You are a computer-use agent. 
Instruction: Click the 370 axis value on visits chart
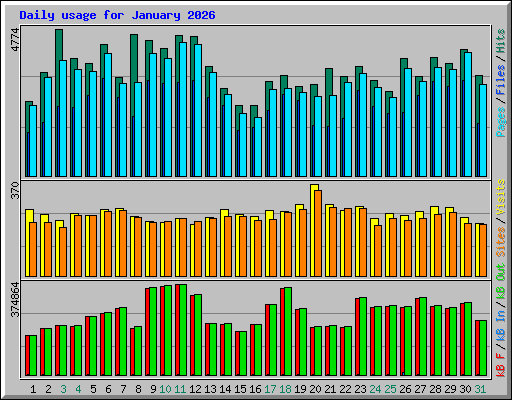[x=15, y=190]
